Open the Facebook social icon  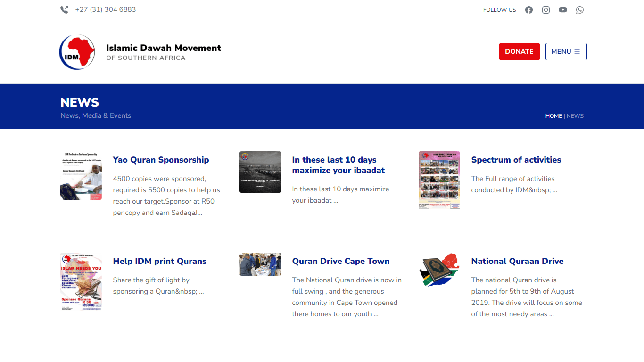pyautogui.click(x=529, y=10)
